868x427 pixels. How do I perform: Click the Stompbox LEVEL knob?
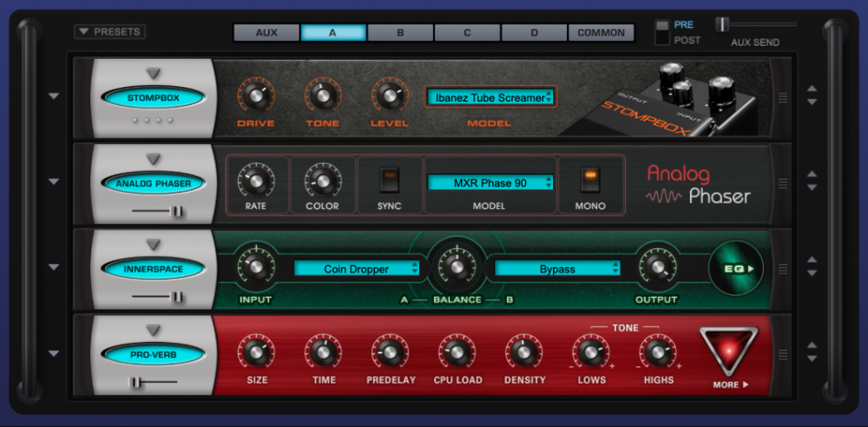[390, 95]
